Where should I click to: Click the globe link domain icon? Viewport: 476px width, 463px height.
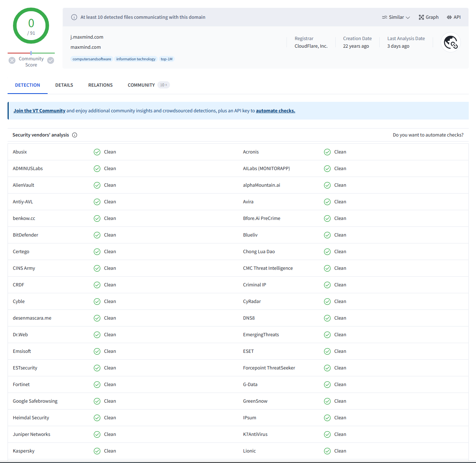tap(451, 42)
